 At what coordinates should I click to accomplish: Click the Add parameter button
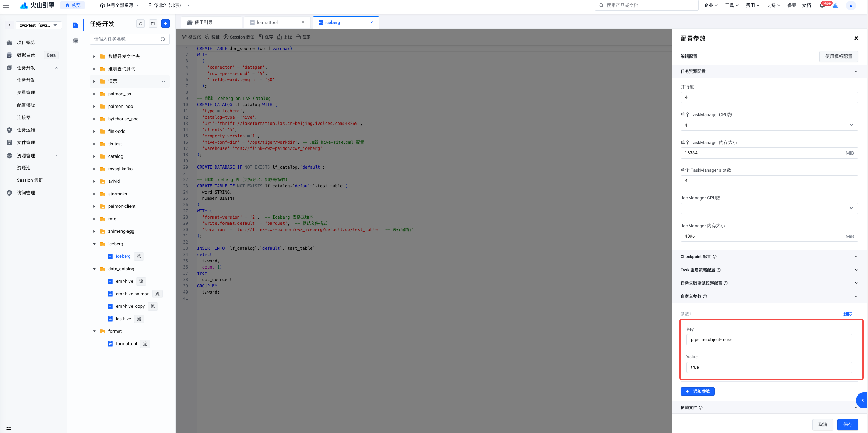[x=697, y=391]
